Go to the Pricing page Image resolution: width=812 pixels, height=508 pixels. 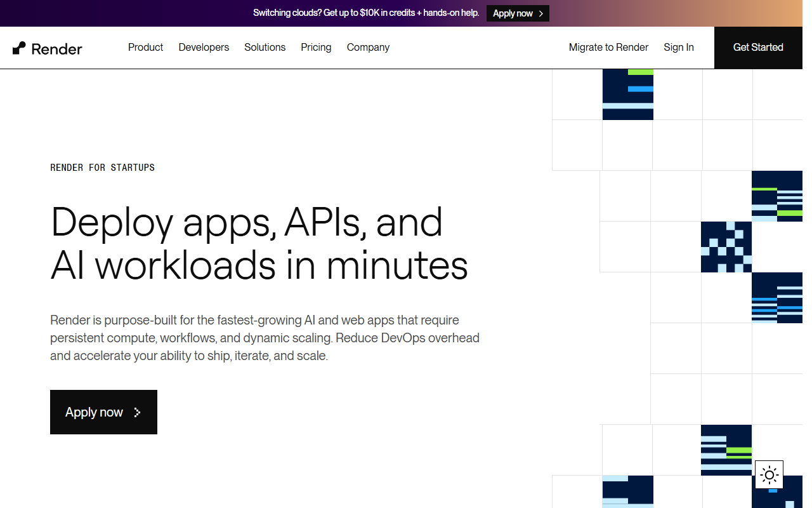pyautogui.click(x=316, y=48)
